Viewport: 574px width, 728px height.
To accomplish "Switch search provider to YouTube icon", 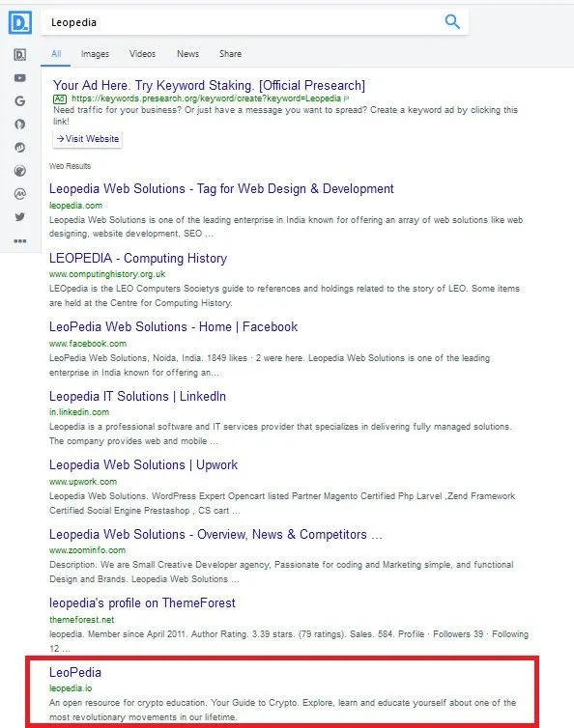I will click(20, 78).
